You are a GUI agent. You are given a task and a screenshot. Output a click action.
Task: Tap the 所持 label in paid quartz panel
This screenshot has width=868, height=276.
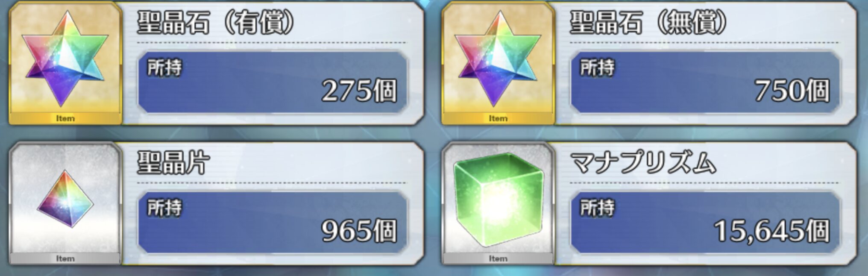[x=164, y=68]
